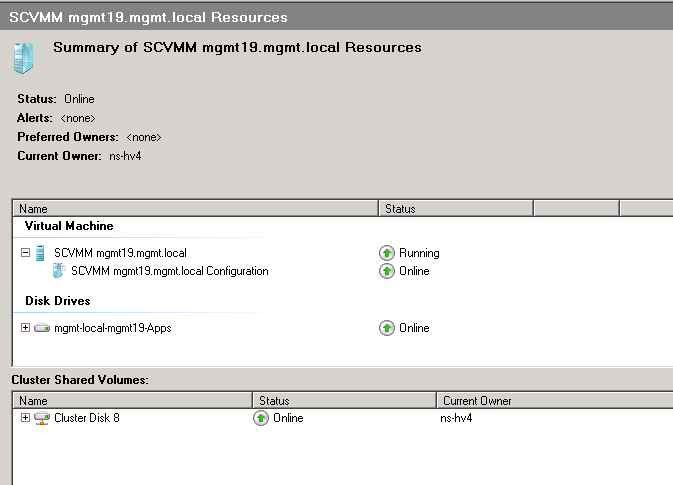Click the ns-hv4 owner cell for Cluster Disk 8
The width and height of the screenshot is (673, 485).
point(456,418)
